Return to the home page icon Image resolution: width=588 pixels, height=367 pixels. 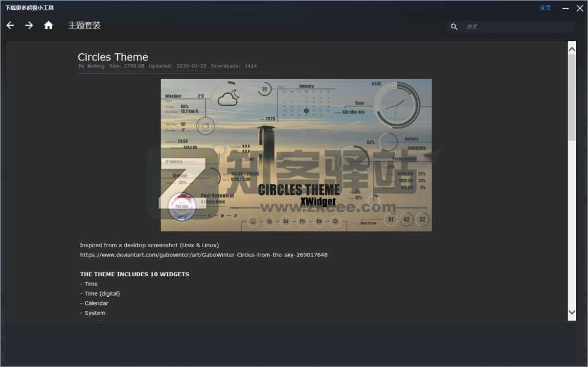48,25
